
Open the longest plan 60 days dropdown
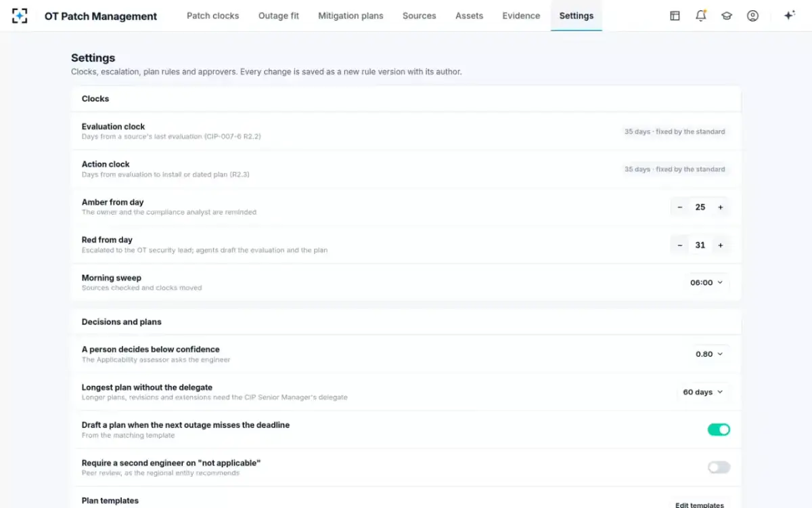[703, 391]
